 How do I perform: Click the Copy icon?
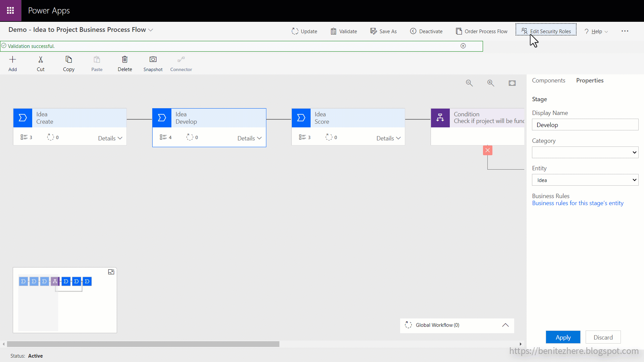pyautogui.click(x=69, y=60)
